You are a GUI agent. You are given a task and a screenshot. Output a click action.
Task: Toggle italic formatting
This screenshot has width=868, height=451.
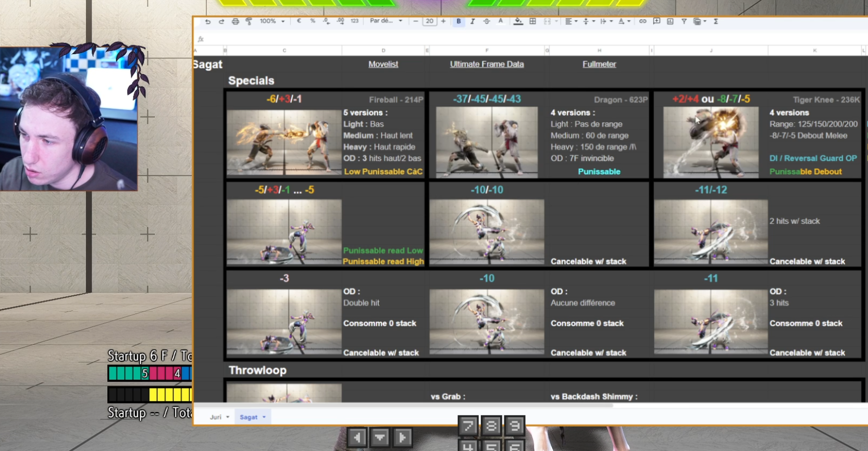pyautogui.click(x=473, y=21)
